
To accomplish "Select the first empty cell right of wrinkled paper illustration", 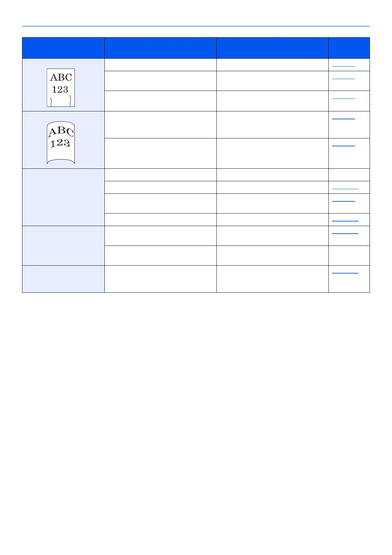I will click(160, 65).
